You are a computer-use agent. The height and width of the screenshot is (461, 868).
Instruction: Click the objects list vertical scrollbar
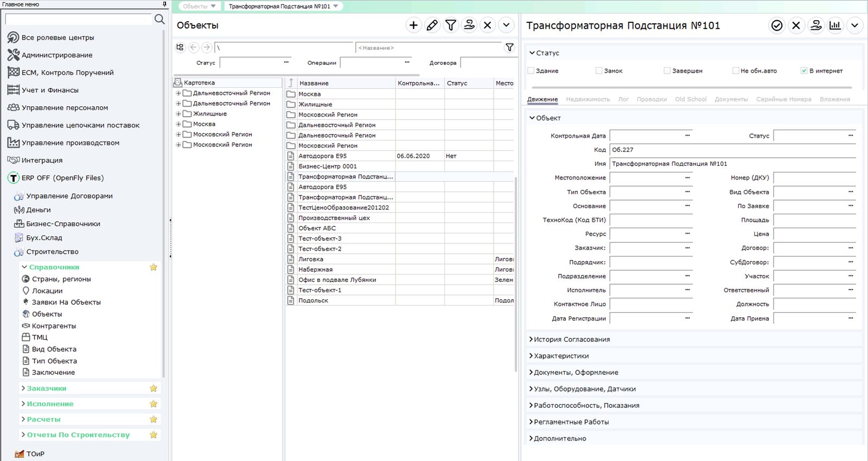coord(516,274)
